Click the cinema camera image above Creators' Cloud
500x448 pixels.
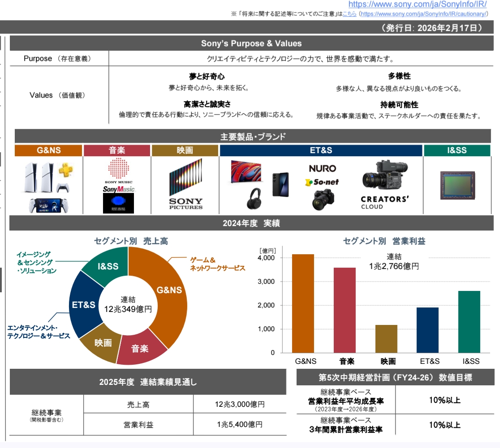click(384, 175)
